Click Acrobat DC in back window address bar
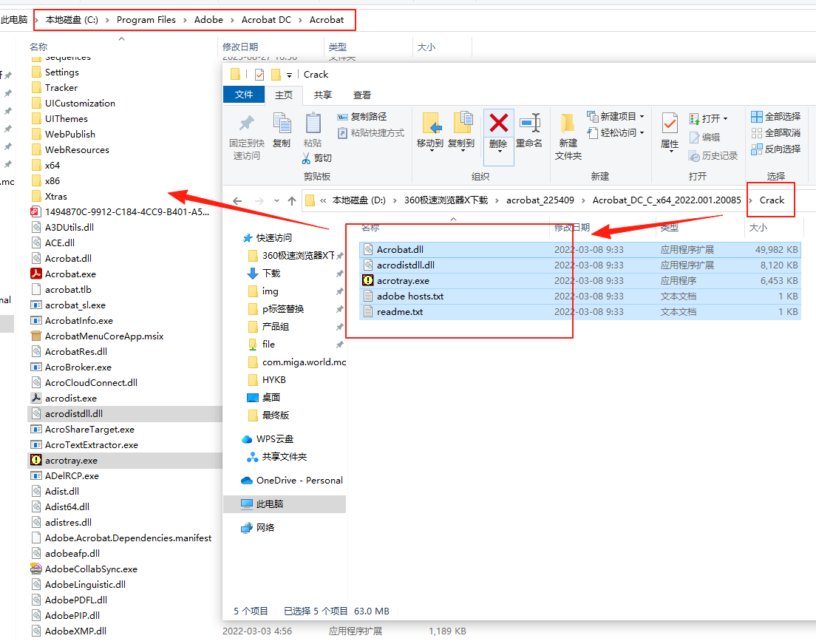The height and width of the screenshot is (644, 816). pos(266,20)
